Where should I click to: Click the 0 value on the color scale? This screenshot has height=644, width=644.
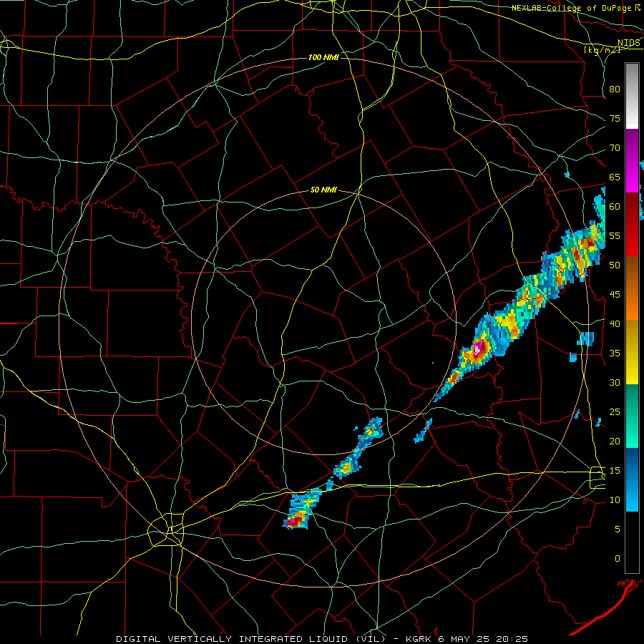click(618, 559)
